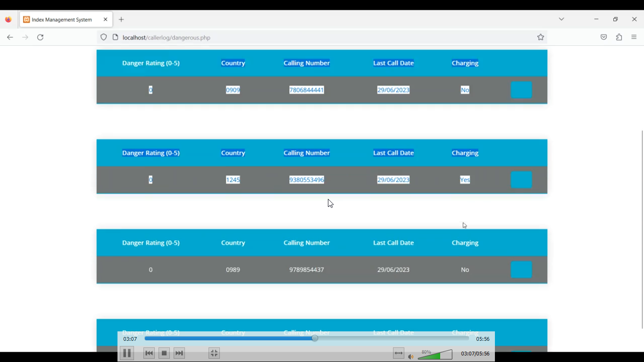Viewport: 644px width, 362px height.
Task: Select the Index Management System tab
Action: 61,19
